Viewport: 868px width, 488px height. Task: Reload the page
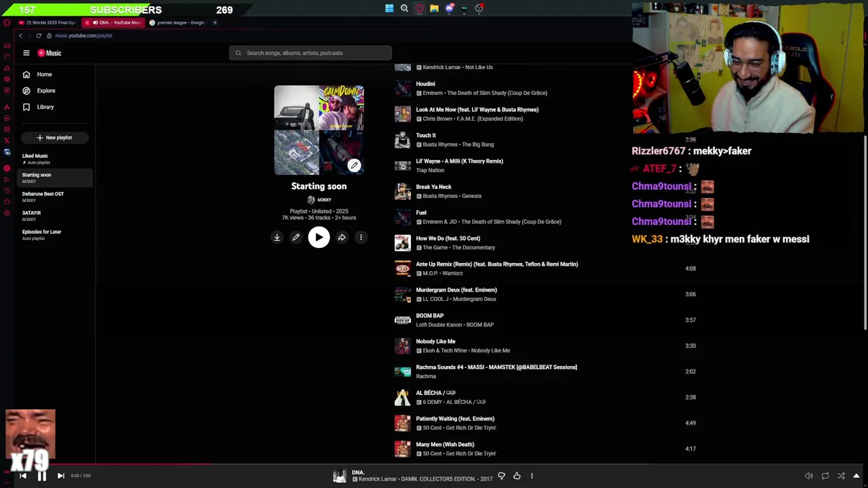coord(39,35)
